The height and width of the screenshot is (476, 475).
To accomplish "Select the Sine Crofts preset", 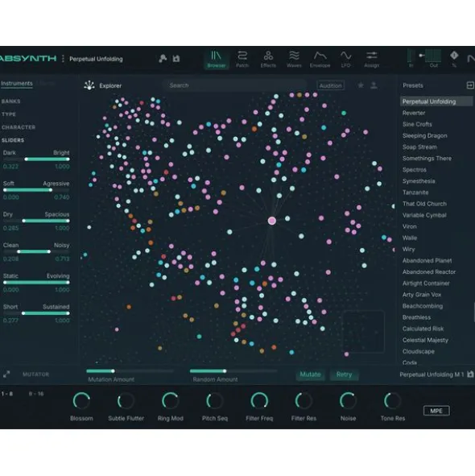I will [417, 124].
